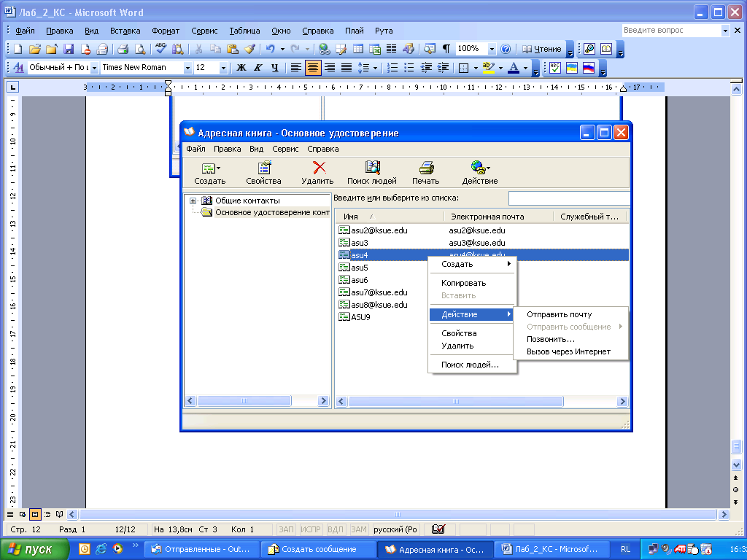Click Find People icon in address book

tap(371, 172)
